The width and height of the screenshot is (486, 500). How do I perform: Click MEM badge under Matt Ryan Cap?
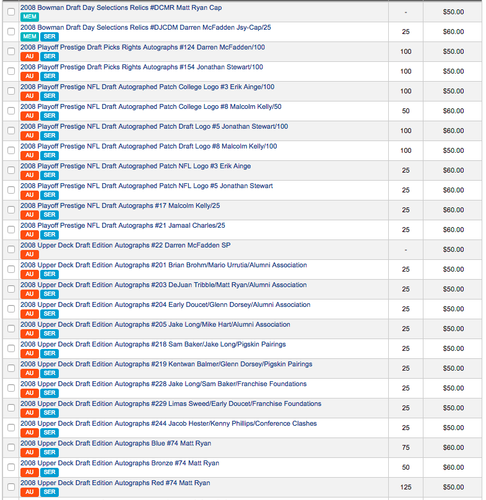(x=29, y=17)
